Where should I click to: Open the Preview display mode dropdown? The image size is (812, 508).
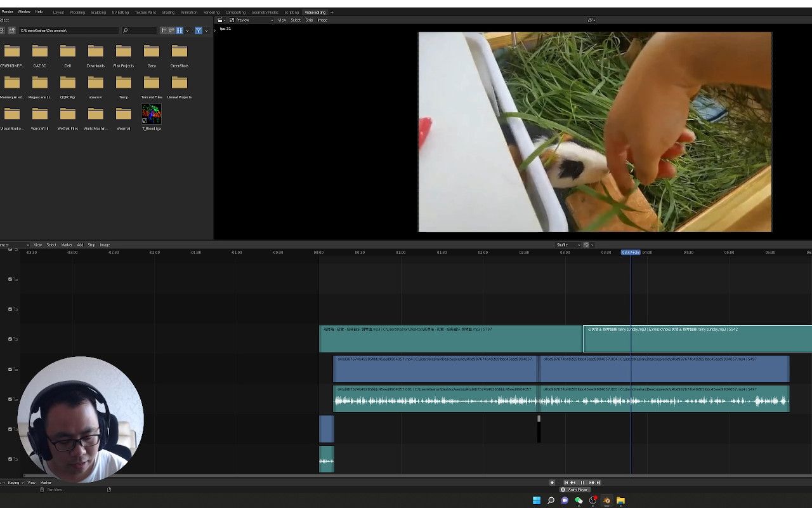point(251,20)
